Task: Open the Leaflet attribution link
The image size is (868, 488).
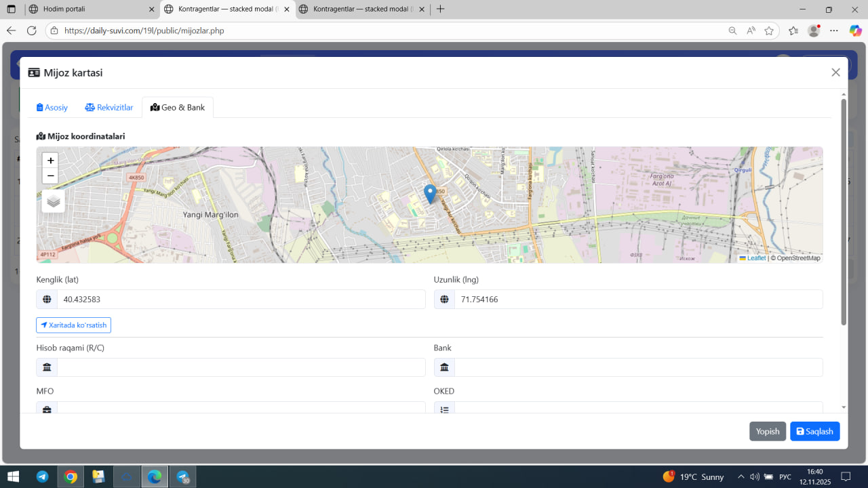Action: point(756,258)
